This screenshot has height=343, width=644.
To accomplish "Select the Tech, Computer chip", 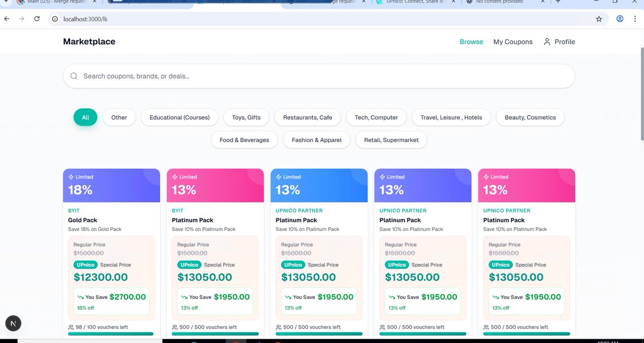I will pos(376,117).
